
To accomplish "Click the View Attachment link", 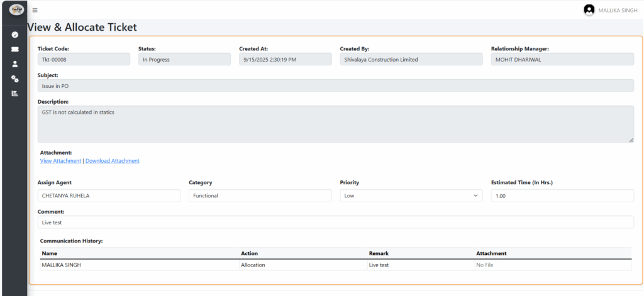I will [60, 161].
